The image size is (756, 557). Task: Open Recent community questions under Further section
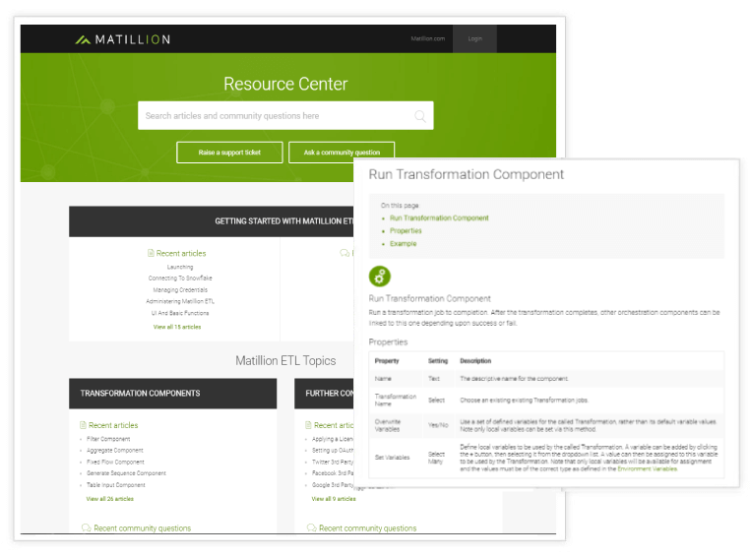pos(367,528)
